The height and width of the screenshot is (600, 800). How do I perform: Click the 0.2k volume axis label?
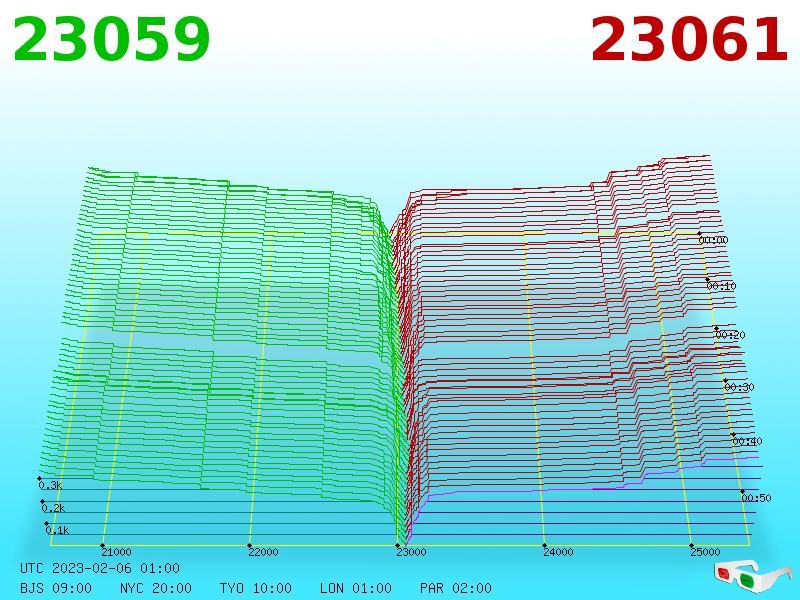pos(54,508)
